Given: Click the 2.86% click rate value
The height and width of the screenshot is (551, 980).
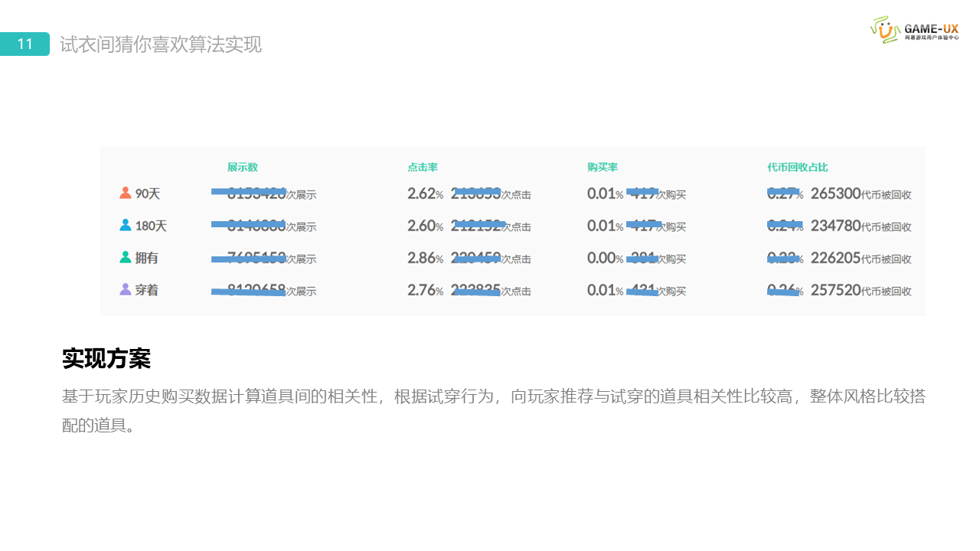Looking at the screenshot, I should 423,258.
